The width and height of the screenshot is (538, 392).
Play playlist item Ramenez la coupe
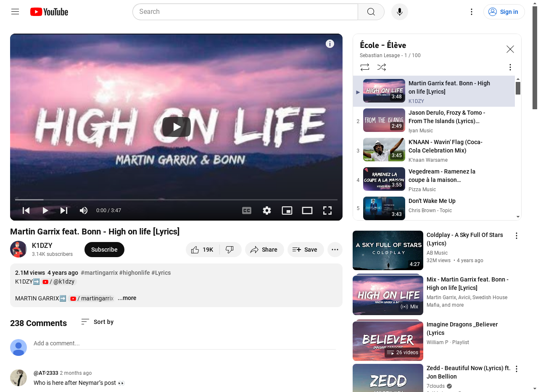434,180
